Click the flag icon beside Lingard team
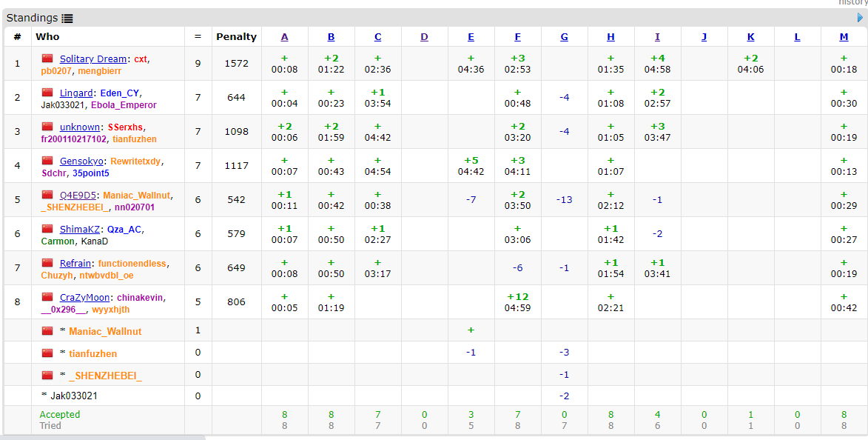Screen dimensions: 868x440 tap(48, 93)
